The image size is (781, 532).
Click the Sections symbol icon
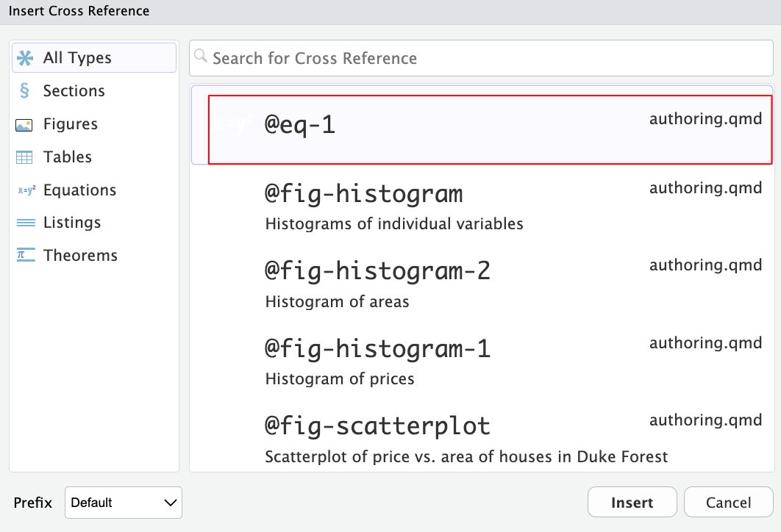coord(25,91)
